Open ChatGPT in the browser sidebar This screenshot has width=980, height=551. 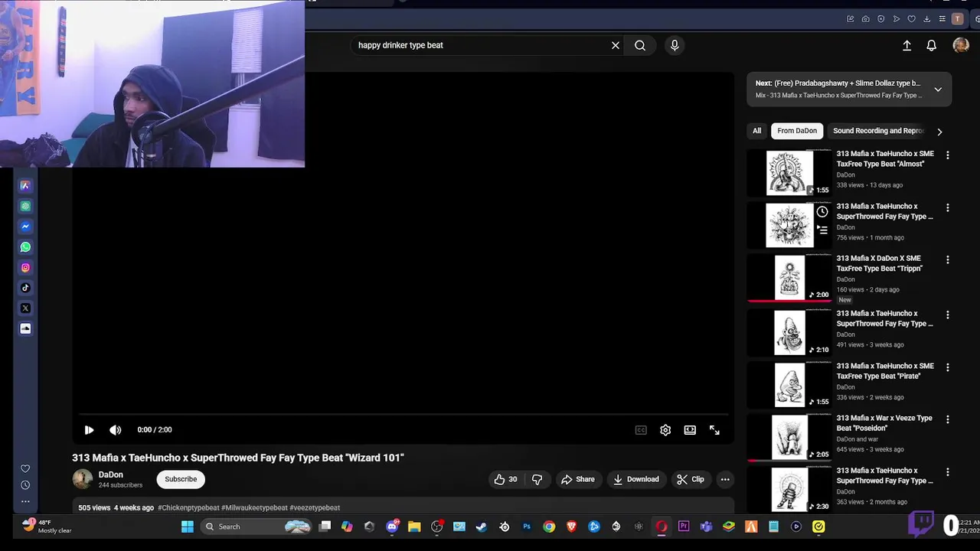[25, 206]
